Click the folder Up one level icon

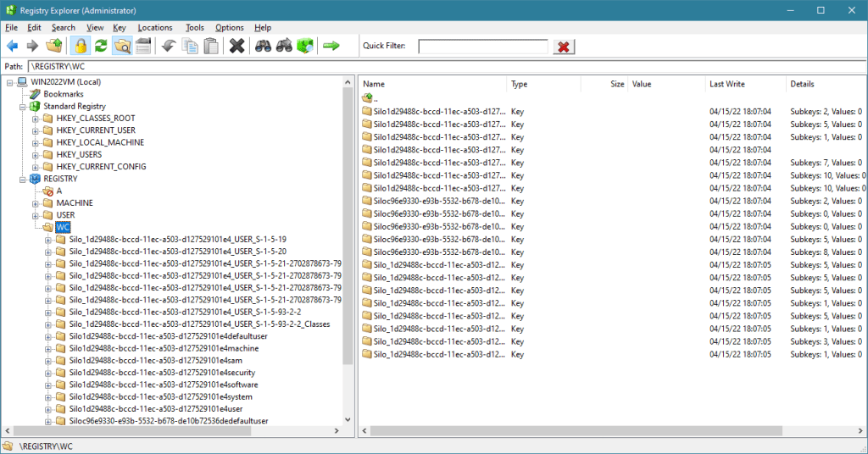[54, 46]
